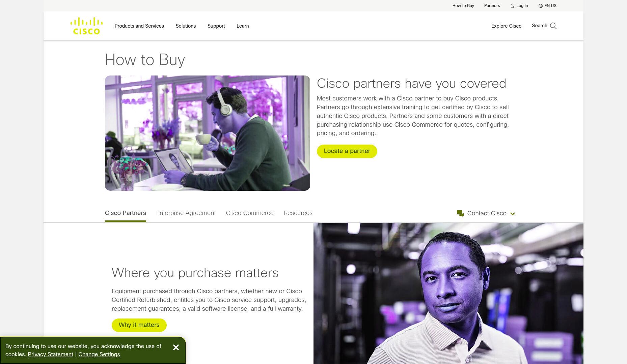Click the Contact Cisco chat bubble icon
The width and height of the screenshot is (627, 364).
pyautogui.click(x=460, y=213)
